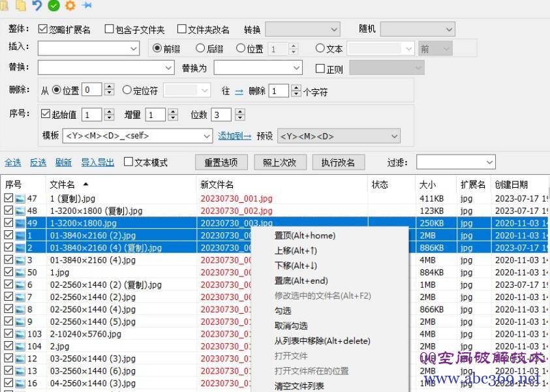Select the 后缀 radio button
The width and height of the screenshot is (550, 392).
[x=201, y=48]
